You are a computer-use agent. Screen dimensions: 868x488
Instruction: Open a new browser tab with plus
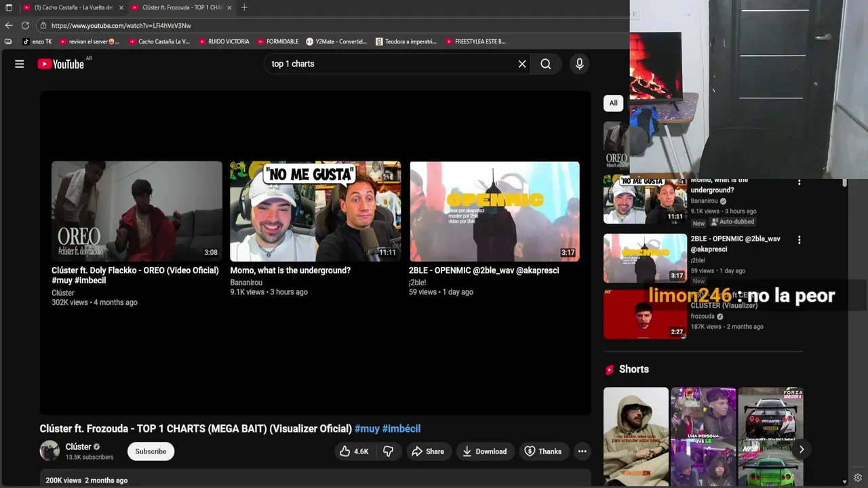pyautogui.click(x=244, y=7)
